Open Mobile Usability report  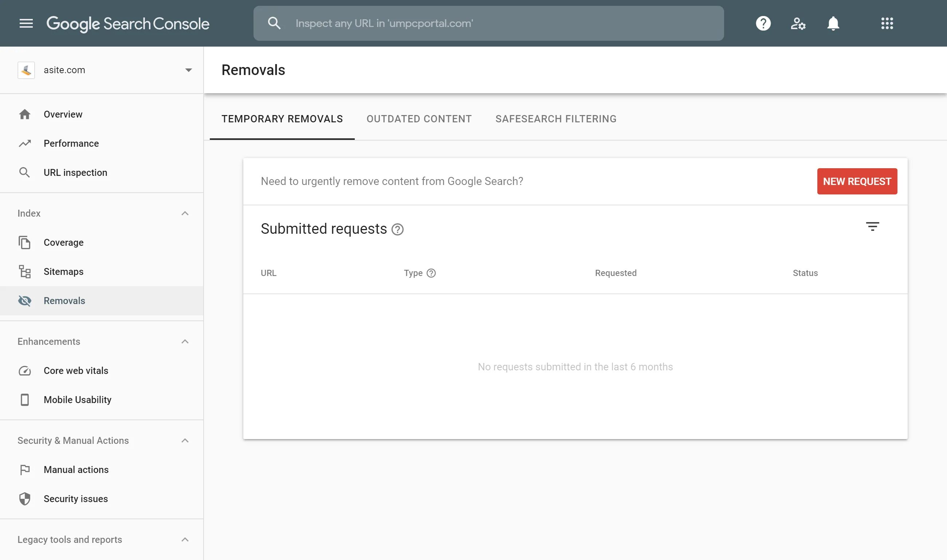77,400
